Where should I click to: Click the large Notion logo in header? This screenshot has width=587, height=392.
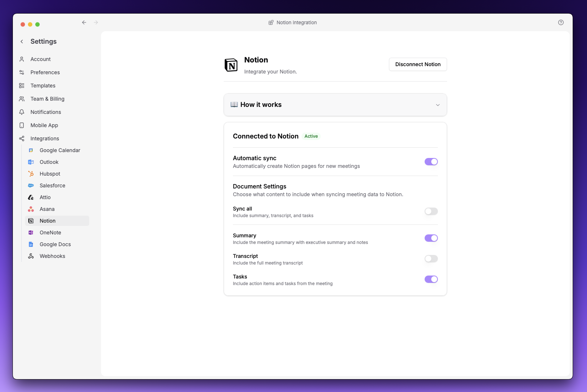(231, 65)
